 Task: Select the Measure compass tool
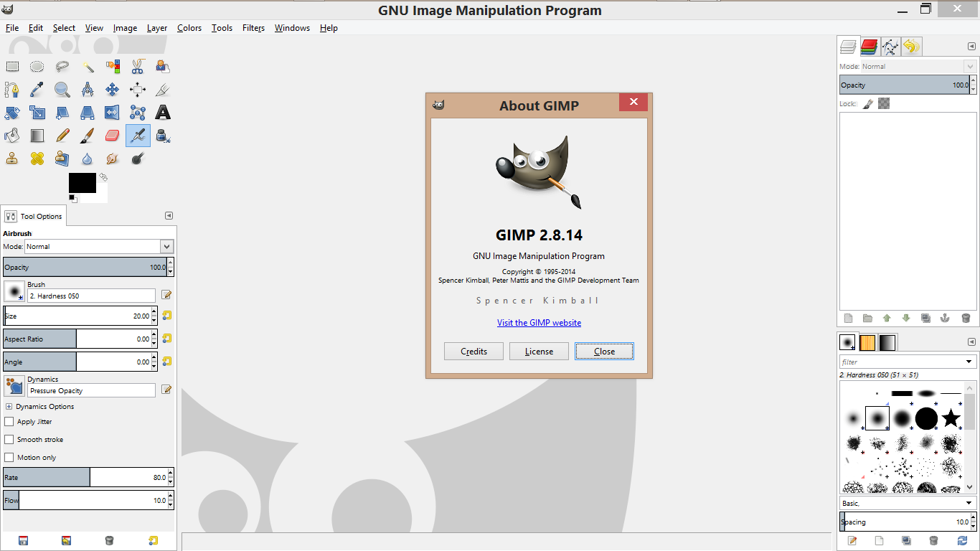tap(88, 90)
